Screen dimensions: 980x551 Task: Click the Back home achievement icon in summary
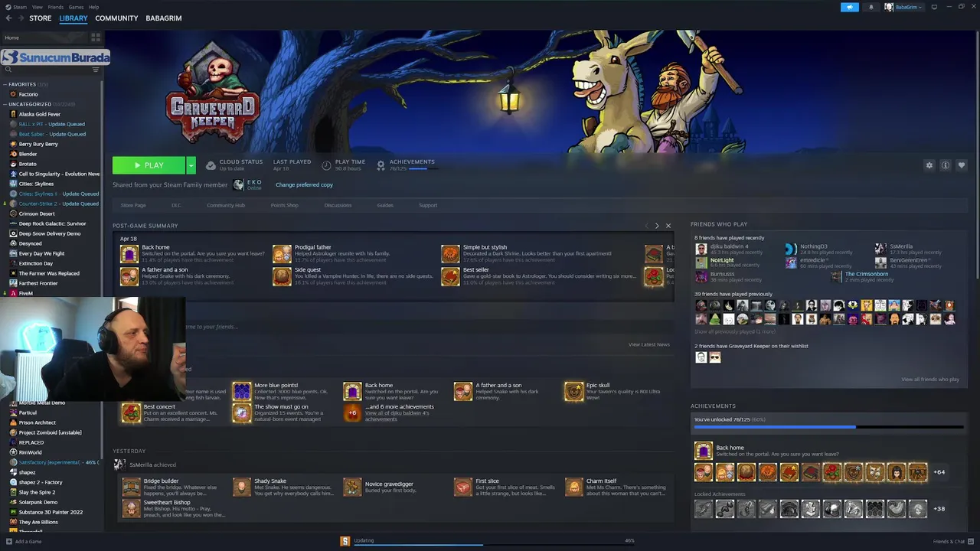(x=129, y=254)
